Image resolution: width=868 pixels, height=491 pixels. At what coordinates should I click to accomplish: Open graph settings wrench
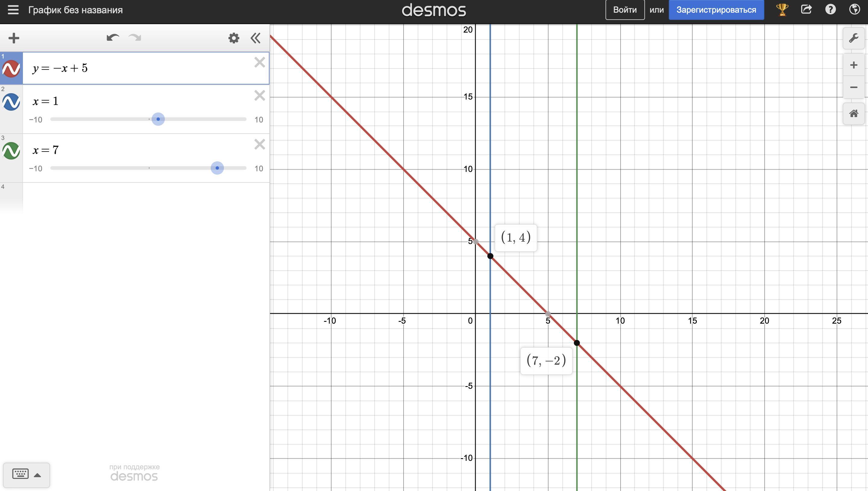[854, 38]
